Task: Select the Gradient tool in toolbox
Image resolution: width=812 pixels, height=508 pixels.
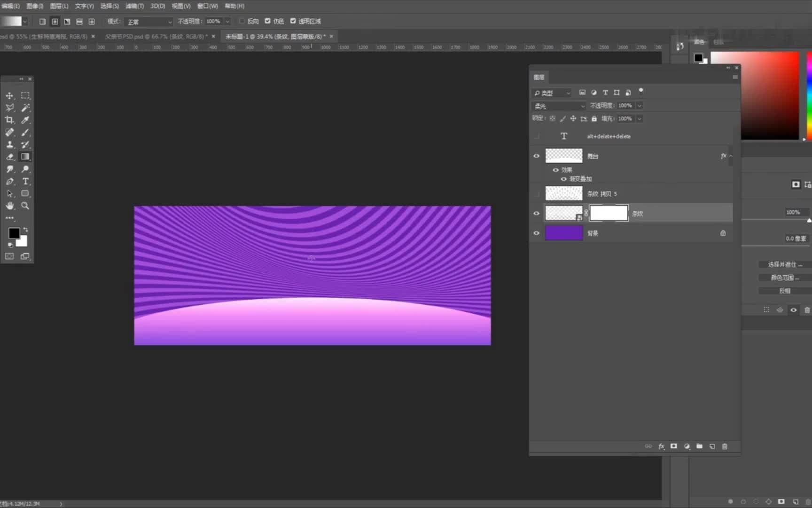Action: tap(25, 157)
